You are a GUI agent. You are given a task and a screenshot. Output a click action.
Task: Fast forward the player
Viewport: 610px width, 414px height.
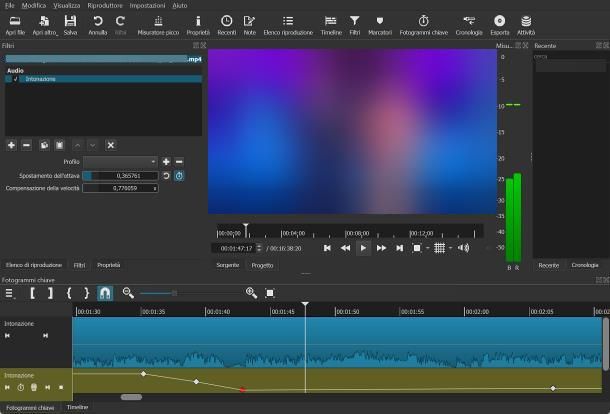[x=381, y=248]
